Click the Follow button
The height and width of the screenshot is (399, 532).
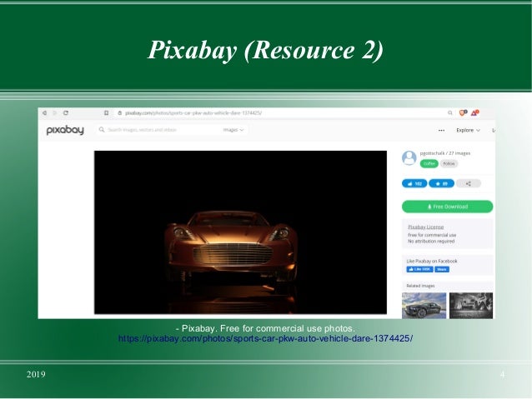449,164
